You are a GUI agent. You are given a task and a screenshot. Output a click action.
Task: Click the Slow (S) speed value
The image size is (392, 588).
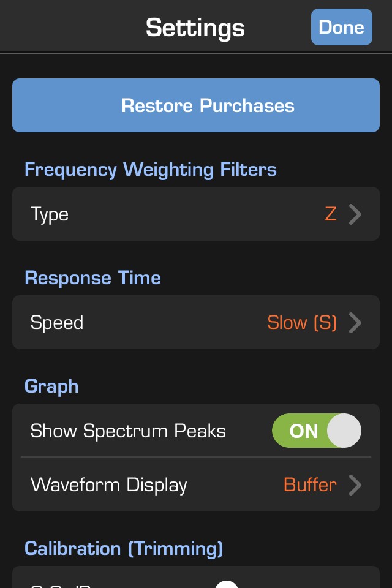pyautogui.click(x=302, y=323)
